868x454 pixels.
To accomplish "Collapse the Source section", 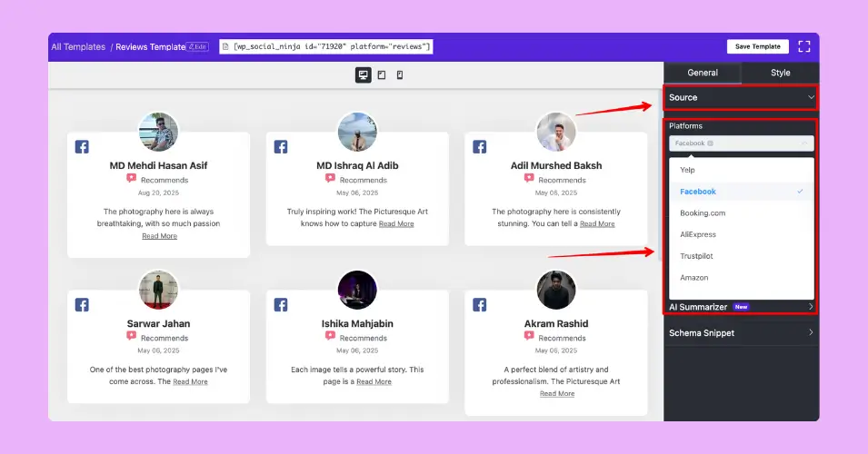I will click(741, 97).
